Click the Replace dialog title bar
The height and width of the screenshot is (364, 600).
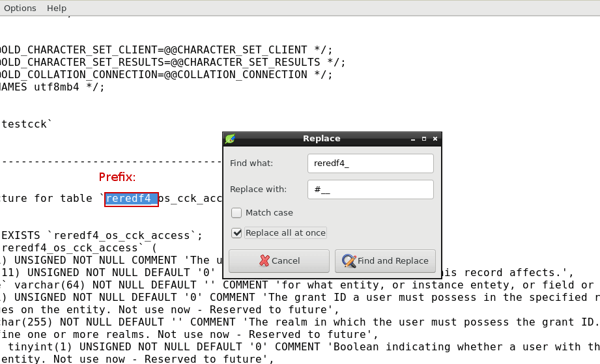click(x=321, y=139)
